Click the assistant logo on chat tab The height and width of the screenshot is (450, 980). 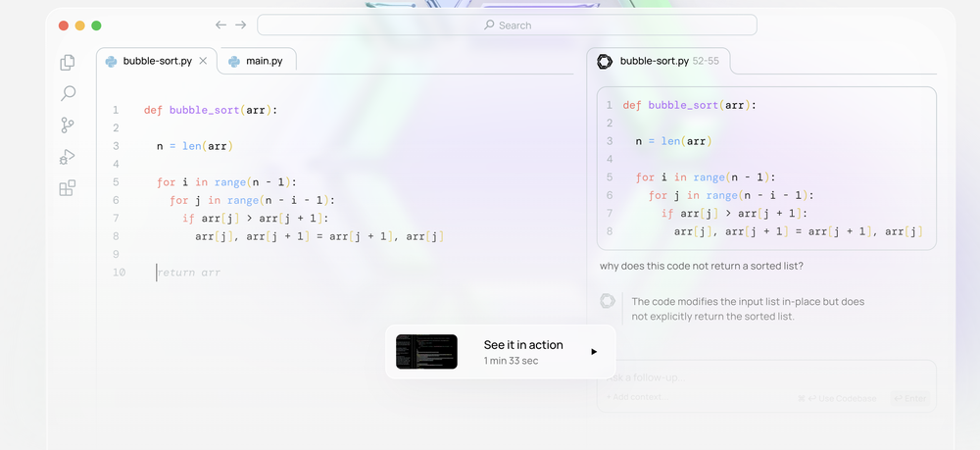pyautogui.click(x=605, y=61)
